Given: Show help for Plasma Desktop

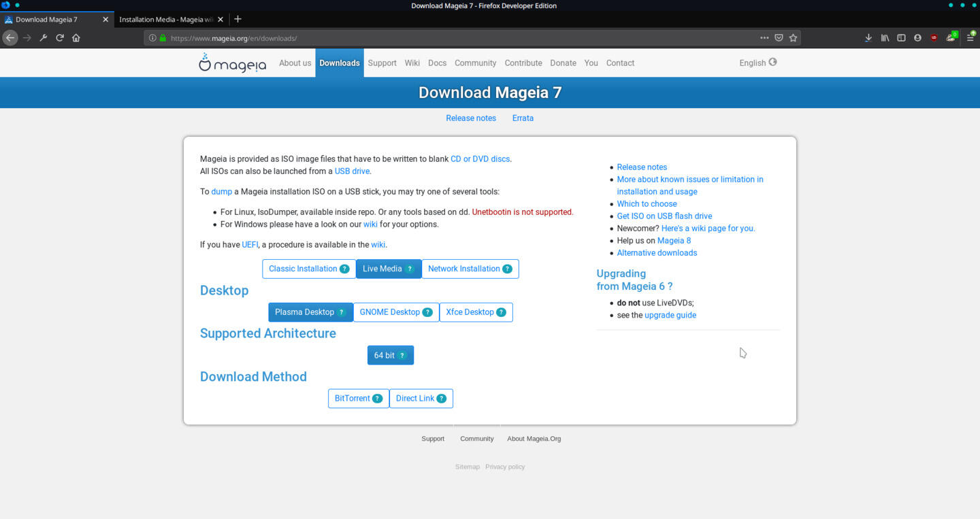Looking at the screenshot, I should tap(342, 312).
